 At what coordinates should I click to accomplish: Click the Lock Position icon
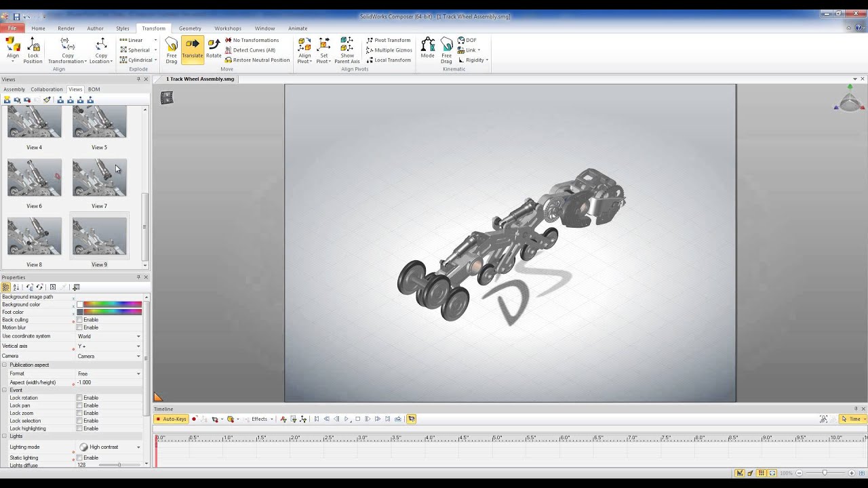click(33, 50)
